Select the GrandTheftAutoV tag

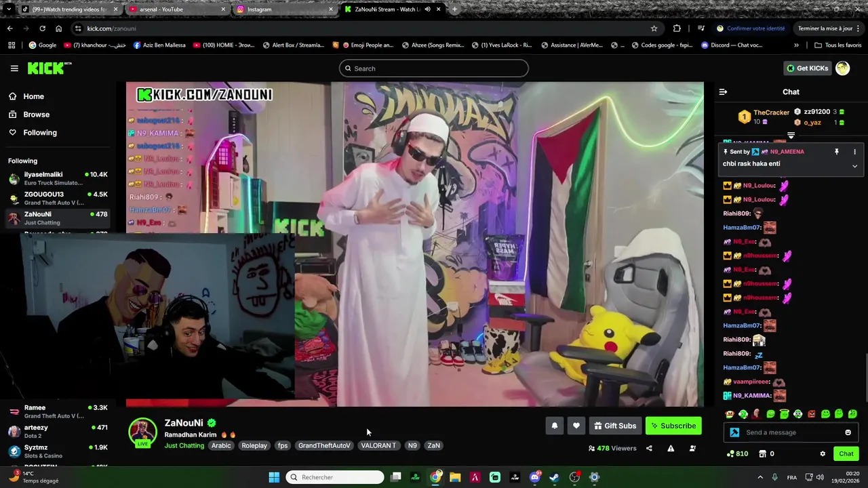point(324,445)
